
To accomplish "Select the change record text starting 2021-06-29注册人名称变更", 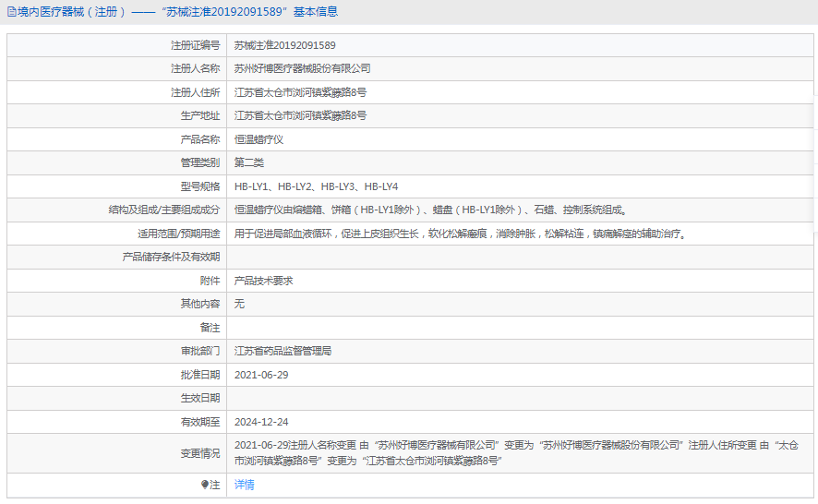I will coord(516,453).
